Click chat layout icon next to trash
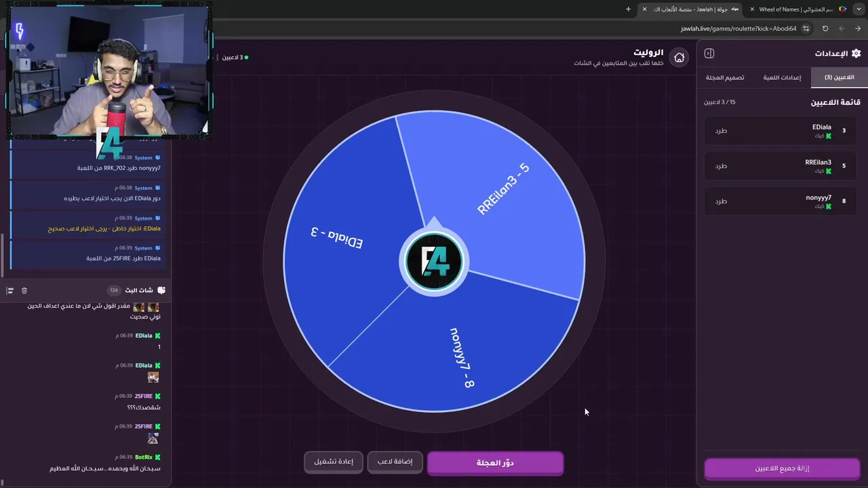Image resolution: width=868 pixels, height=488 pixels. 10,290
